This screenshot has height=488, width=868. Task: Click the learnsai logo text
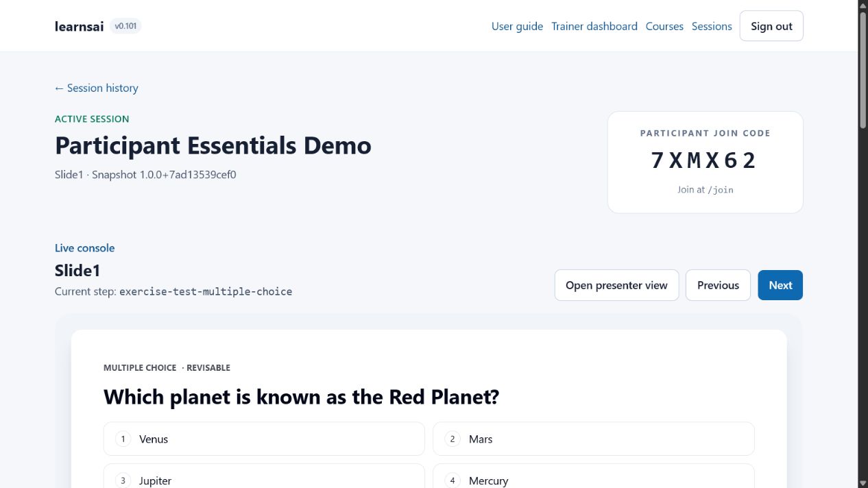(80, 26)
